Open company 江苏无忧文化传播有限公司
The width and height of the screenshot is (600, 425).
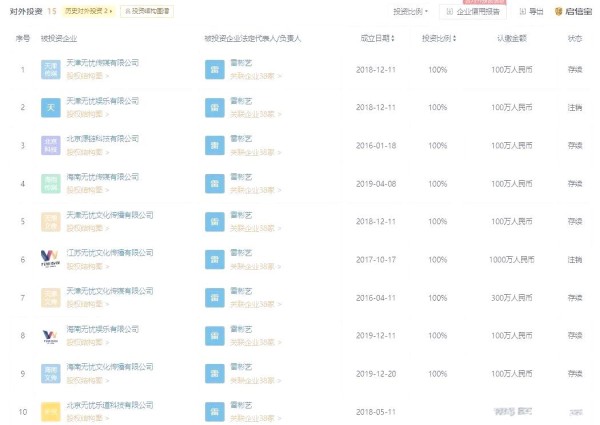[x=110, y=252]
